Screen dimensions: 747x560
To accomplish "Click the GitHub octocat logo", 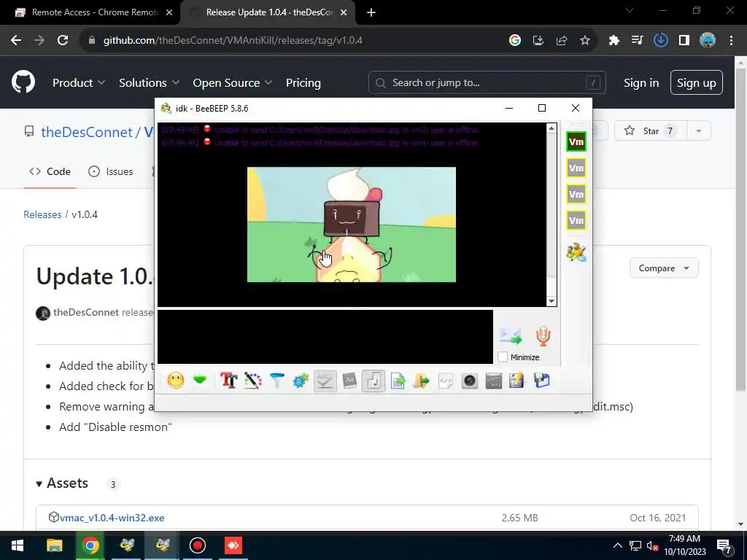I will pyautogui.click(x=23, y=82).
